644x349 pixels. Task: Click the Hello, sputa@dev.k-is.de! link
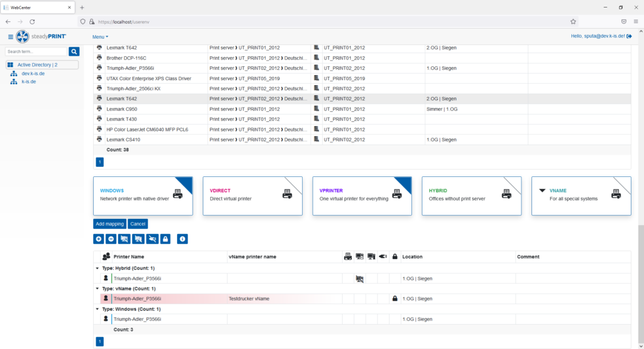click(598, 36)
